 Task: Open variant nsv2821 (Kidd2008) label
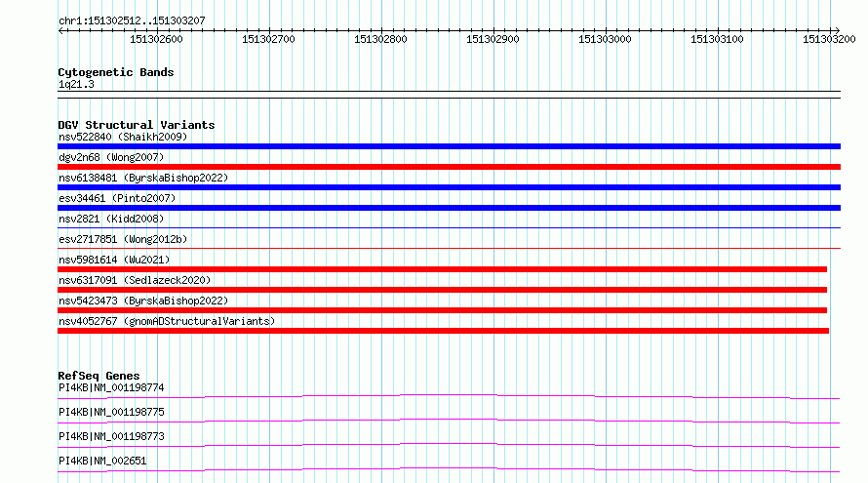tap(111, 219)
